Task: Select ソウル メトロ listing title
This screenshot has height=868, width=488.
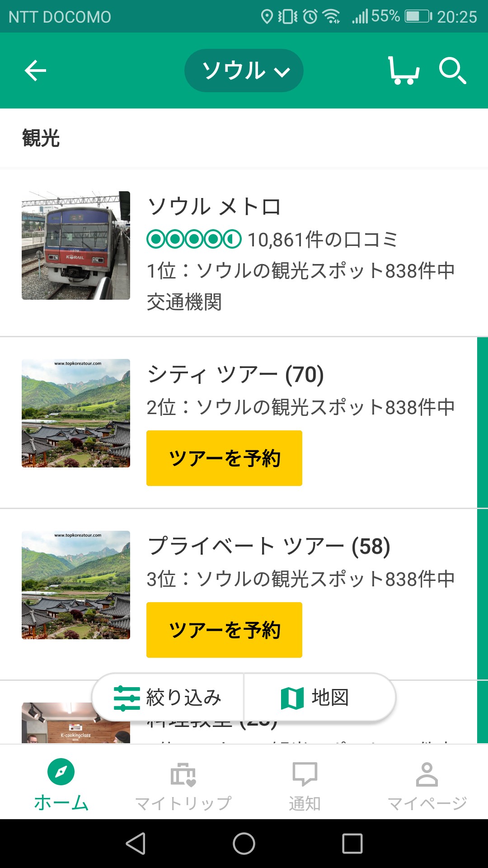Action: tap(214, 207)
